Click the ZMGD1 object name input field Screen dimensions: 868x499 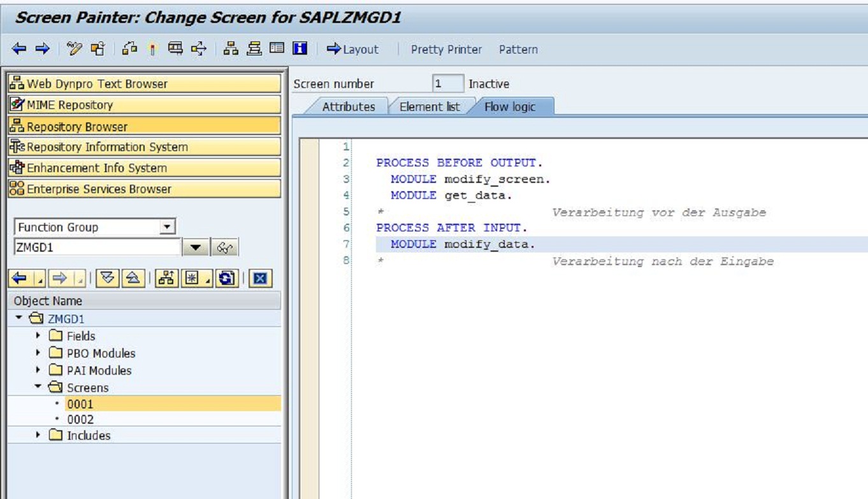98,247
